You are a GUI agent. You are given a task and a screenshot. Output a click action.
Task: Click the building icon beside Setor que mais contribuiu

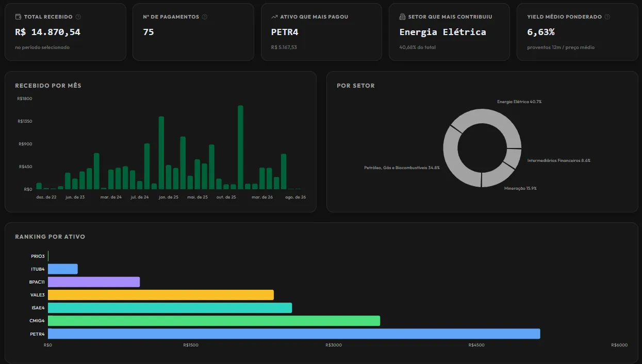402,17
